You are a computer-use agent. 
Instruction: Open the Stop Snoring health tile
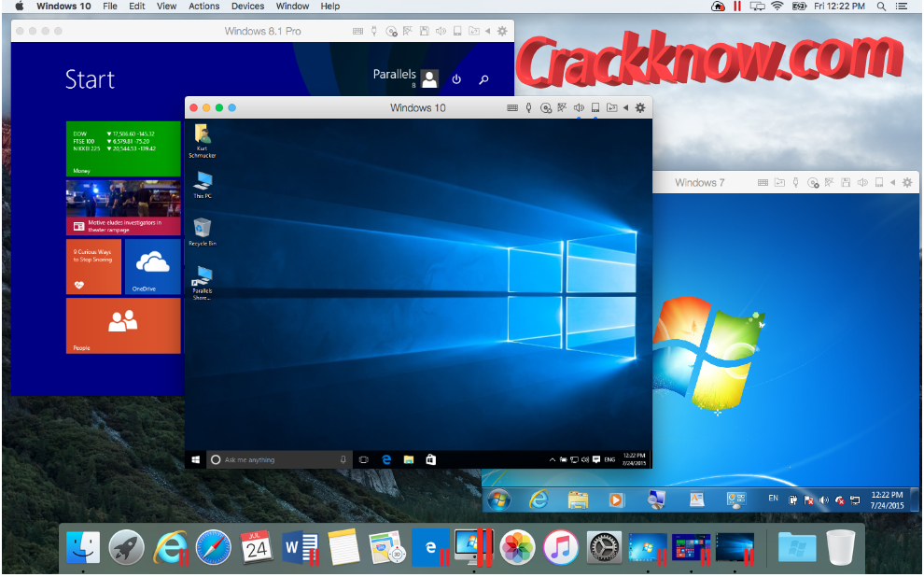coord(93,266)
